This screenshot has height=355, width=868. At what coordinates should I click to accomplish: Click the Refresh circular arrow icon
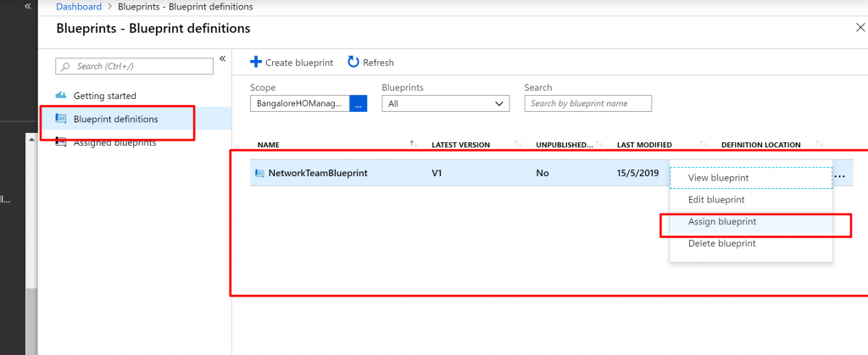coord(353,63)
